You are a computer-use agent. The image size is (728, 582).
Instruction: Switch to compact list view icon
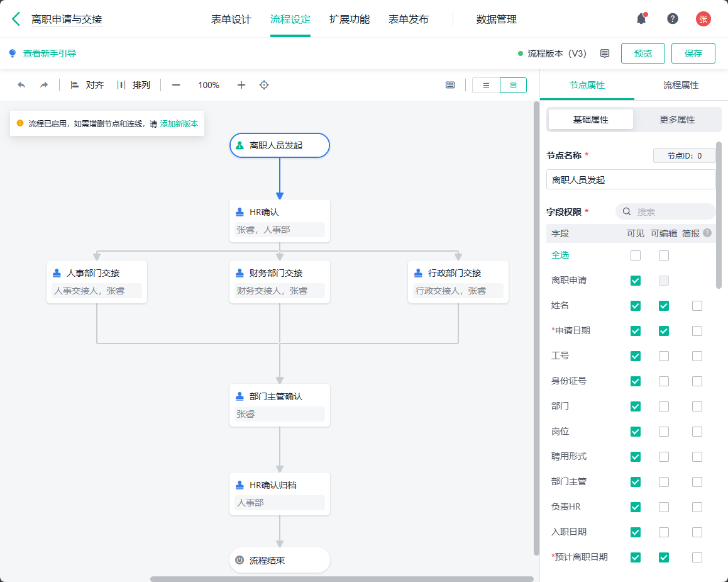click(x=486, y=86)
